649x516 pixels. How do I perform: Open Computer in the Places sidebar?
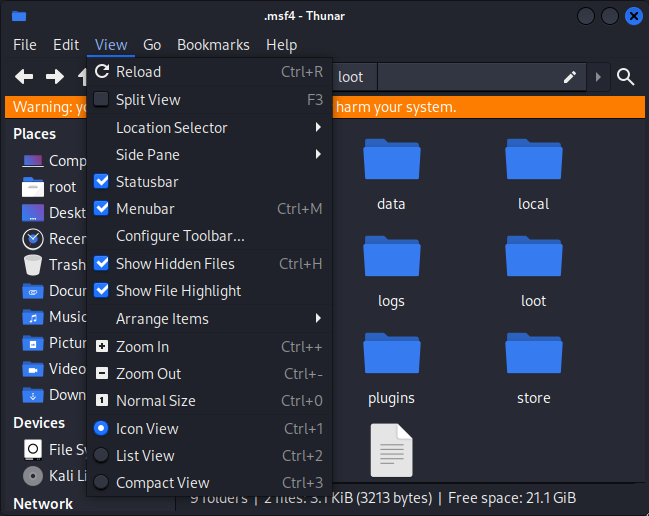54,161
